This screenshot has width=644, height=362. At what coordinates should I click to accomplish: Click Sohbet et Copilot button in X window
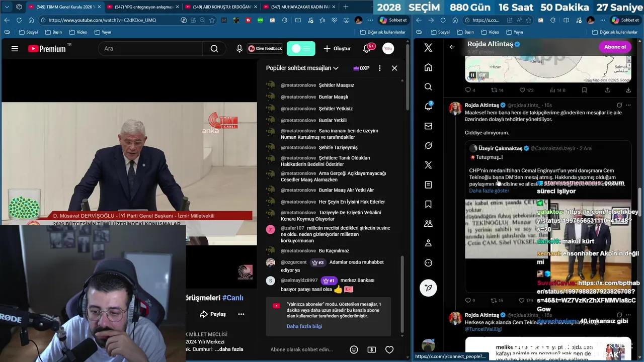624,20
